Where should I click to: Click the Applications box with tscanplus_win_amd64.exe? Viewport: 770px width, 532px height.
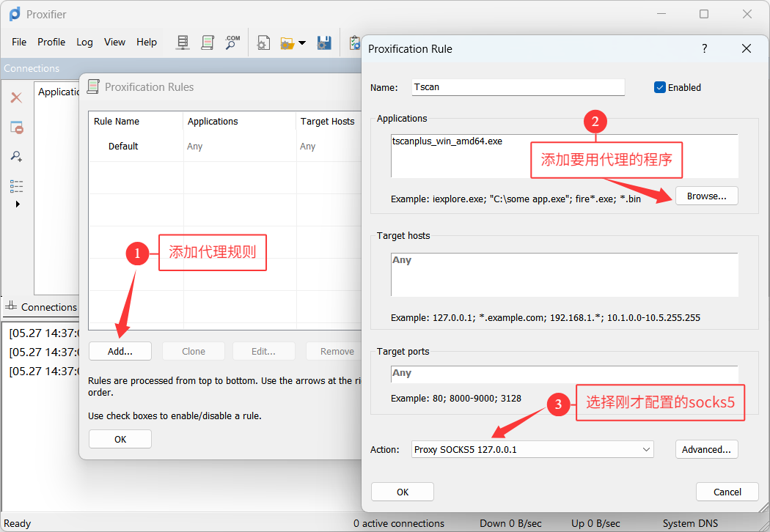pyautogui.click(x=564, y=156)
